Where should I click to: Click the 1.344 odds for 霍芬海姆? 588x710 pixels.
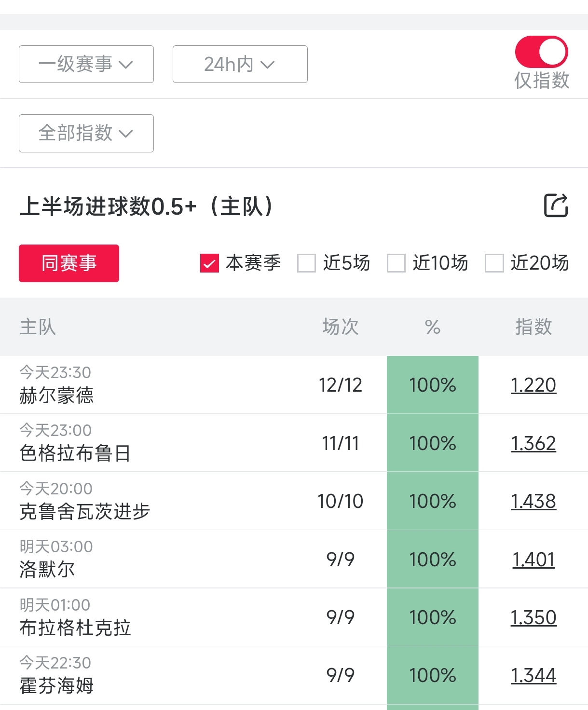[x=533, y=675]
